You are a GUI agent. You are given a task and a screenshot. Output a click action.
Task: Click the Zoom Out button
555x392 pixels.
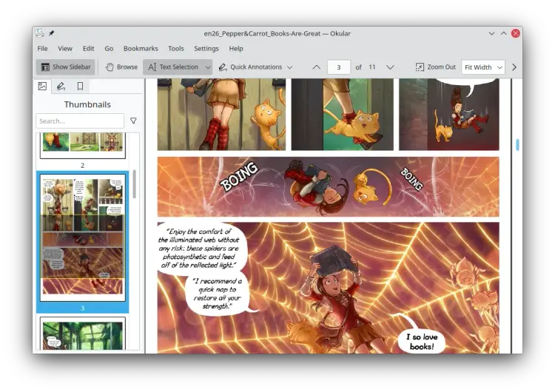point(436,67)
